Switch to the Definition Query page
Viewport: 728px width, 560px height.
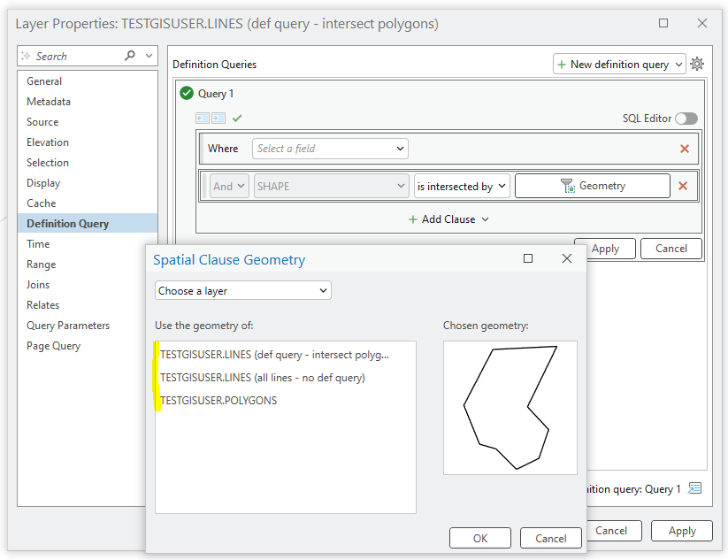[x=70, y=223]
